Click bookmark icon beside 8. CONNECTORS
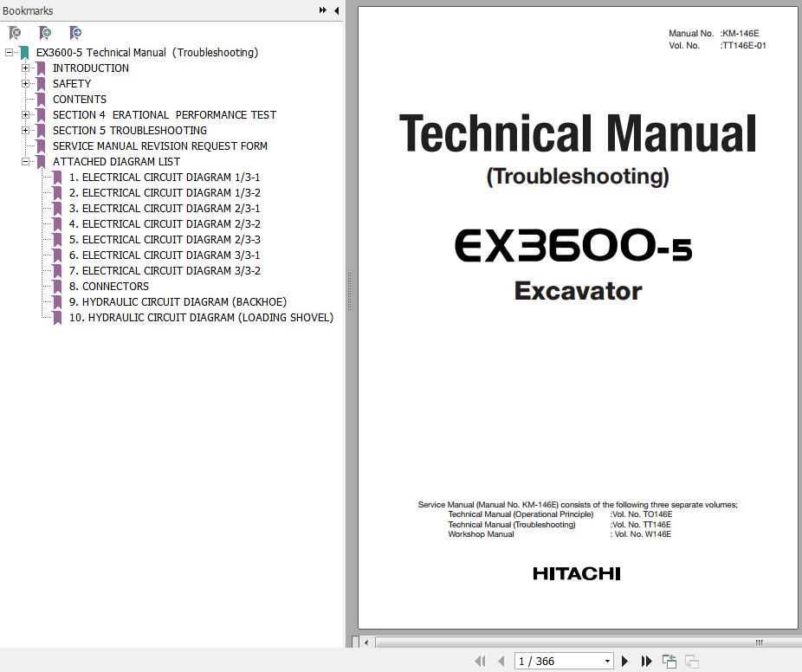802x672 pixels. [57, 287]
